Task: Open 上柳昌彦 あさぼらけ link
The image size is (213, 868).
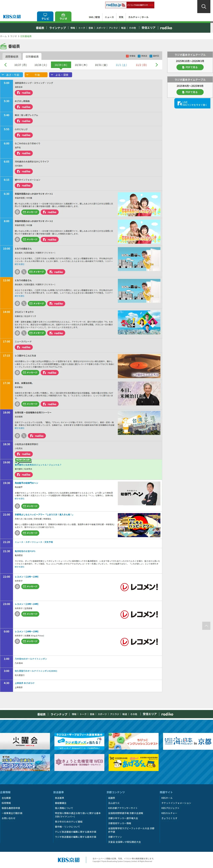Action: click(24, 683)
